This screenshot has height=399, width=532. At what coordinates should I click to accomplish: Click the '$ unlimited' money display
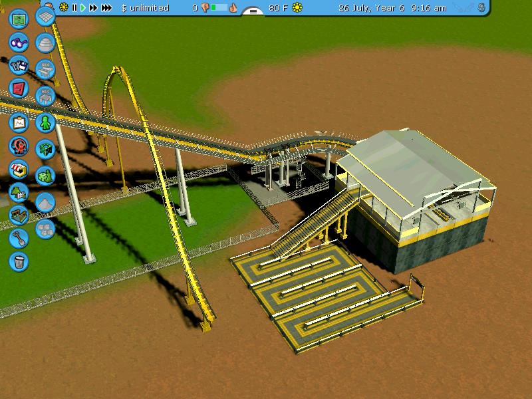tap(145, 8)
